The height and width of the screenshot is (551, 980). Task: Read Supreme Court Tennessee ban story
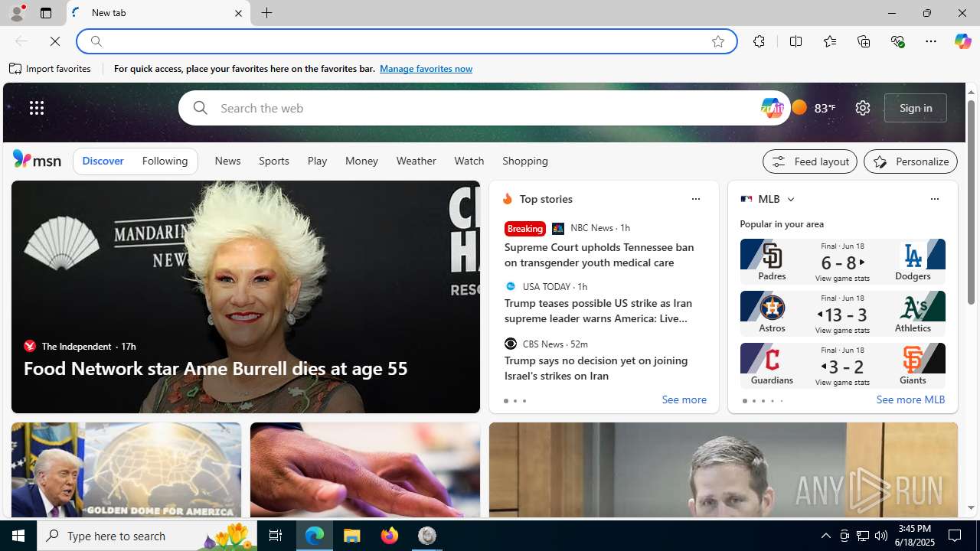pyautogui.click(x=599, y=255)
